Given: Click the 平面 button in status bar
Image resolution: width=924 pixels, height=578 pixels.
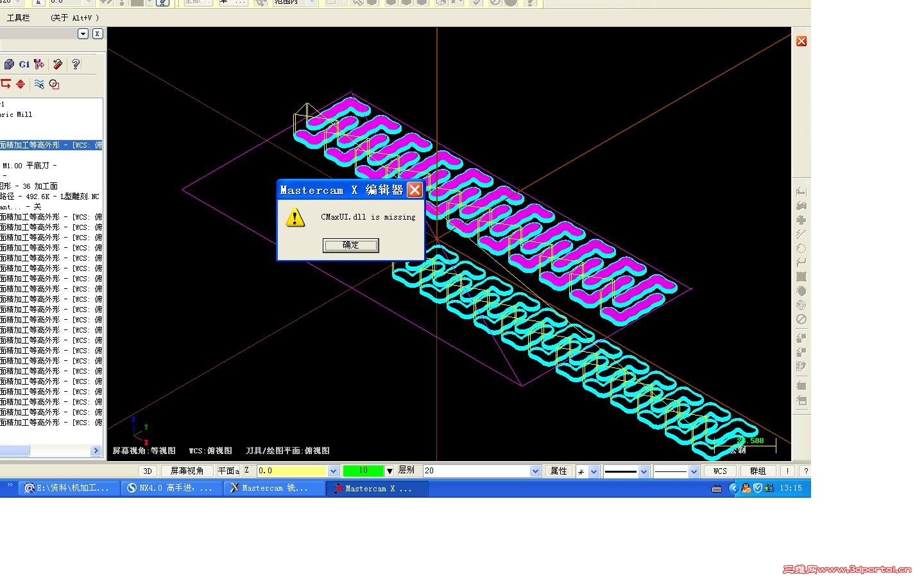Looking at the screenshot, I should click(x=228, y=471).
